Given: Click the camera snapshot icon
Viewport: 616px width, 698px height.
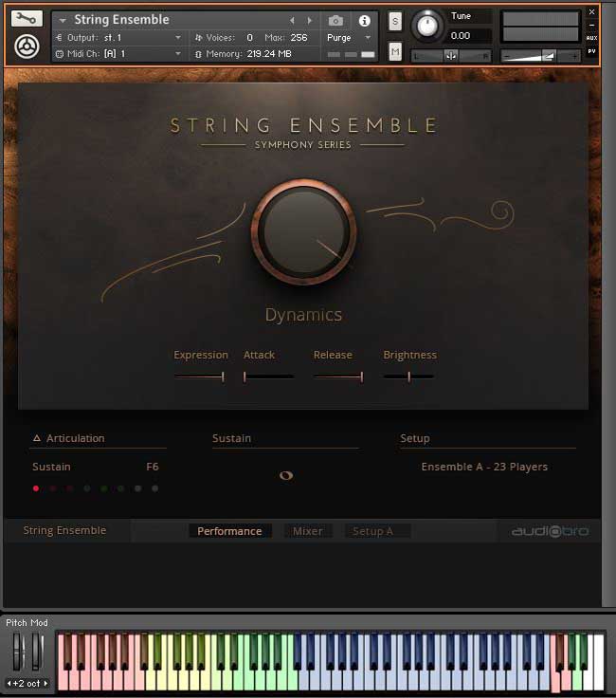Looking at the screenshot, I should (335, 20).
